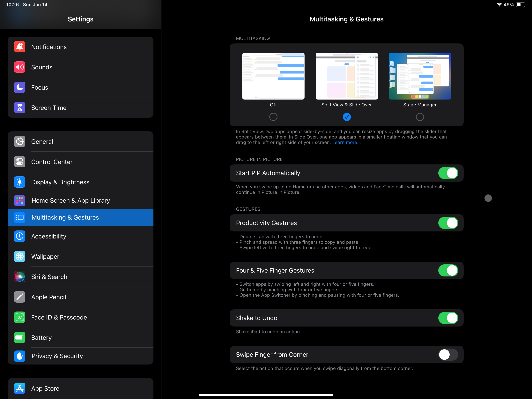Tap the Siri & Search icon

(x=19, y=277)
